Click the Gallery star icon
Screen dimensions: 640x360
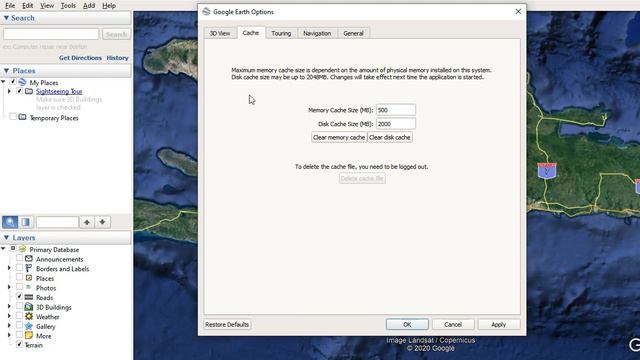pyautogui.click(x=29, y=326)
